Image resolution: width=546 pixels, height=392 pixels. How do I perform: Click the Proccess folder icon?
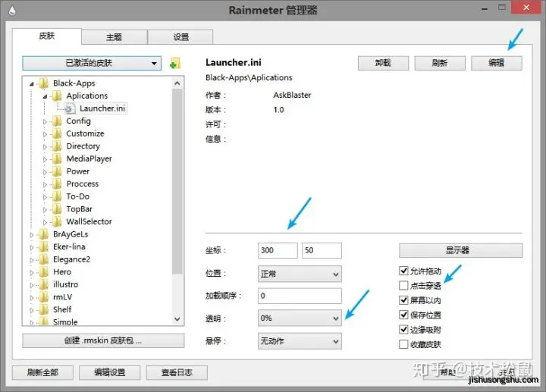coord(57,183)
